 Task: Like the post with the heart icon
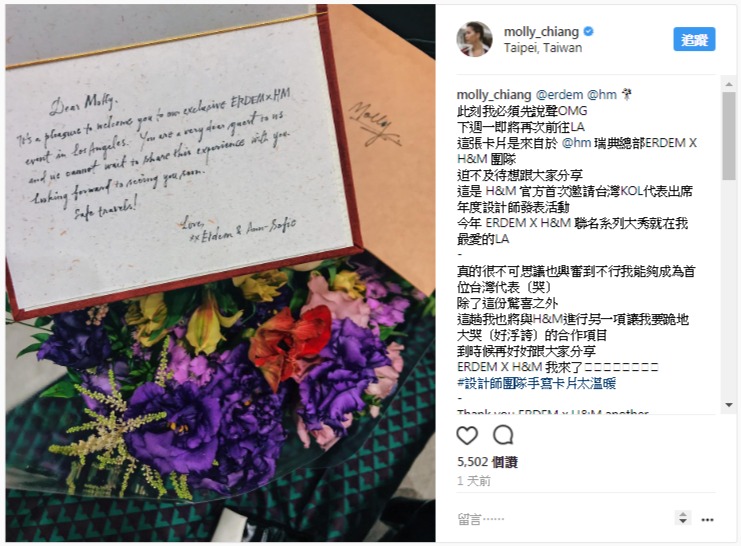(467, 435)
